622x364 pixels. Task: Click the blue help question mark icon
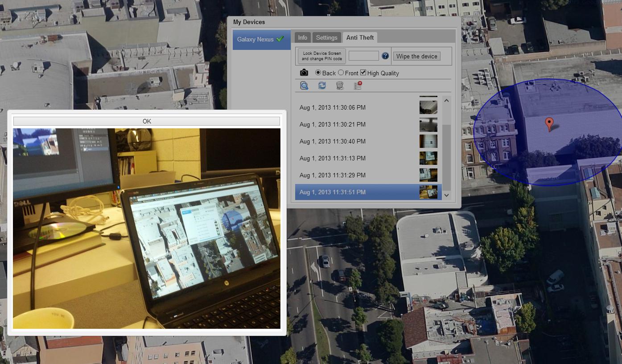point(385,56)
